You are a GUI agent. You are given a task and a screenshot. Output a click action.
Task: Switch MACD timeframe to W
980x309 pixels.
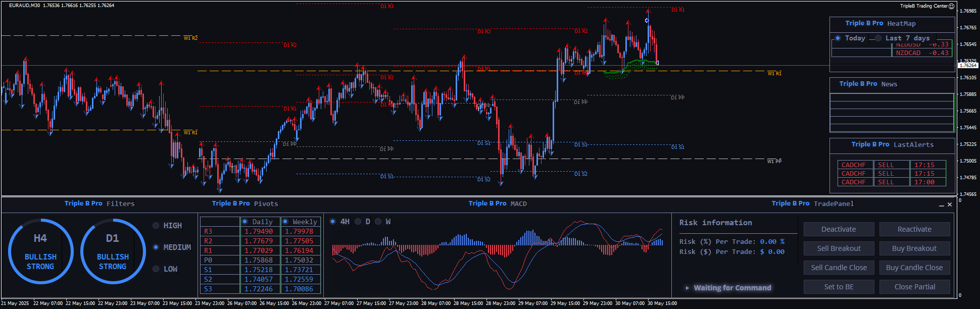(x=378, y=222)
